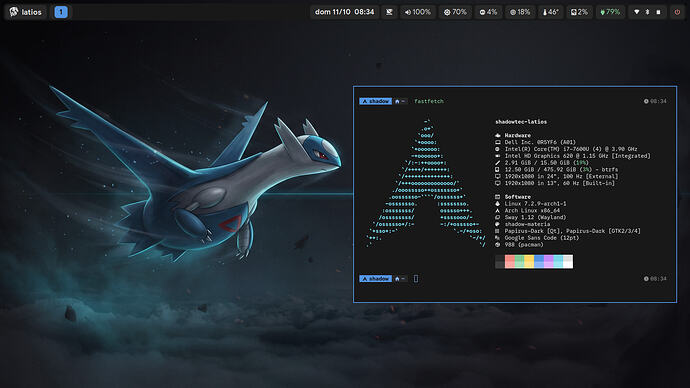The image size is (690, 388).
Task: Click the terminal cursor block
Action: [x=416, y=278]
